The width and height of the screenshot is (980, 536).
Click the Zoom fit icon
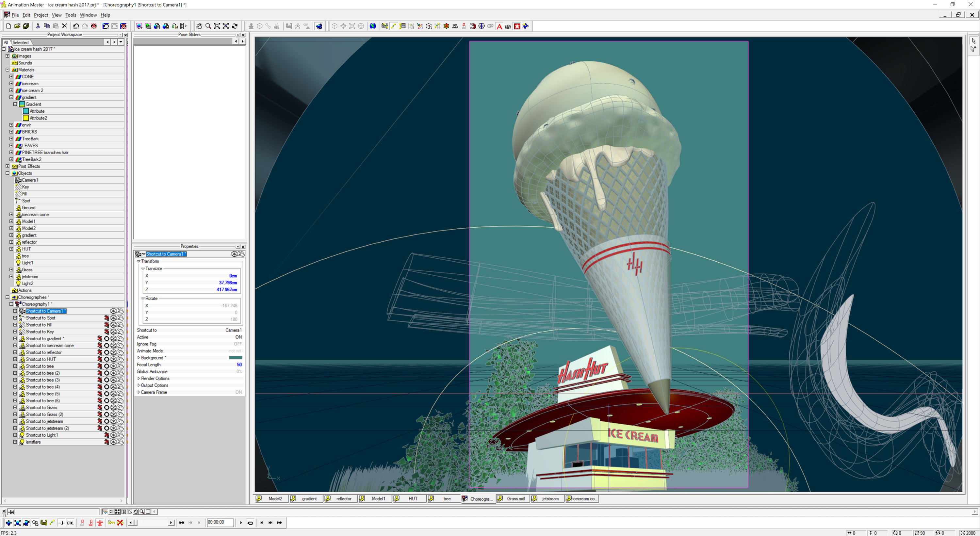pos(217,26)
